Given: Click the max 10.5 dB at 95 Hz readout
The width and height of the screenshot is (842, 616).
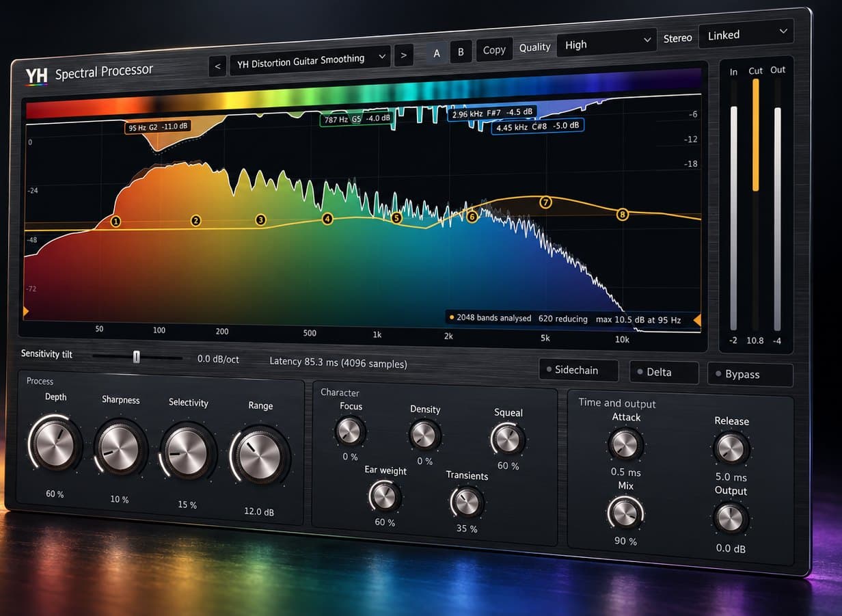Looking at the screenshot, I should point(638,319).
